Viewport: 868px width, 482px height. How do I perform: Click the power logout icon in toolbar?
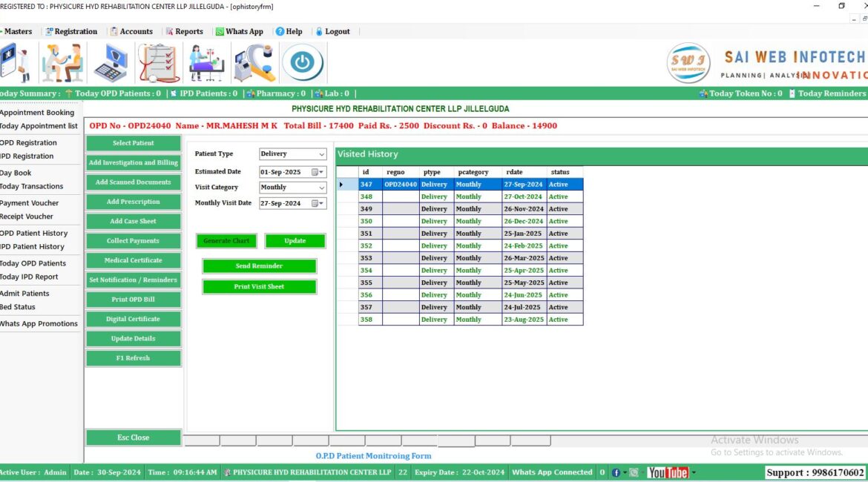pos(303,62)
